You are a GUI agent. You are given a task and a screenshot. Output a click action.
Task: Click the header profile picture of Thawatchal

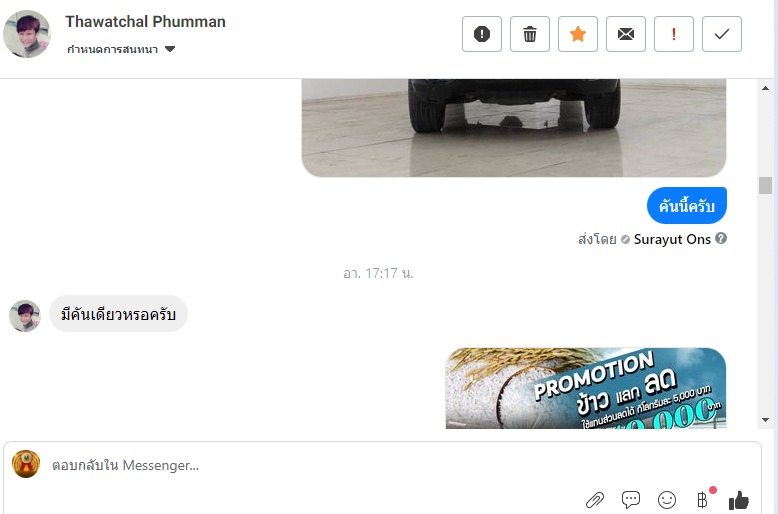click(x=27, y=34)
